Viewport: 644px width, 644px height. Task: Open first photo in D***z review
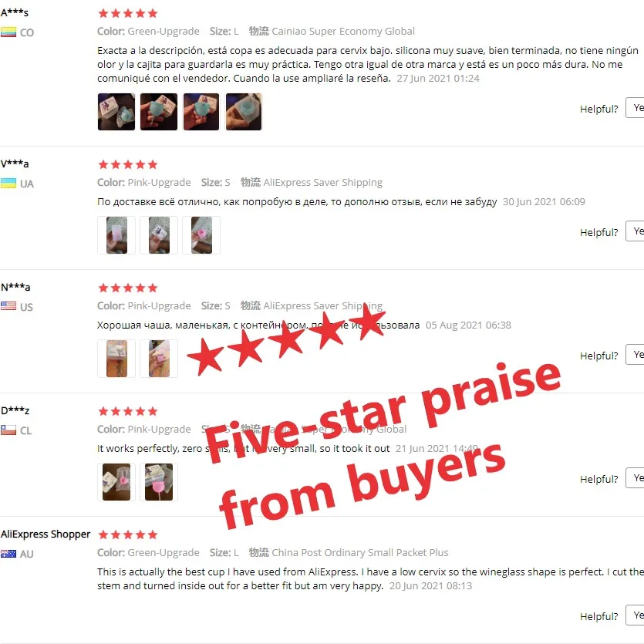coord(116,482)
